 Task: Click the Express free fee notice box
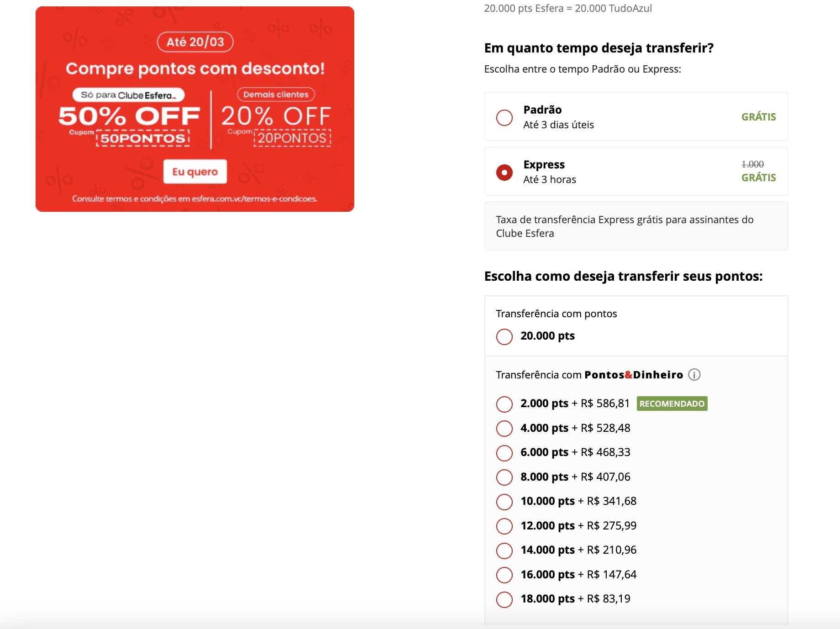(636, 226)
